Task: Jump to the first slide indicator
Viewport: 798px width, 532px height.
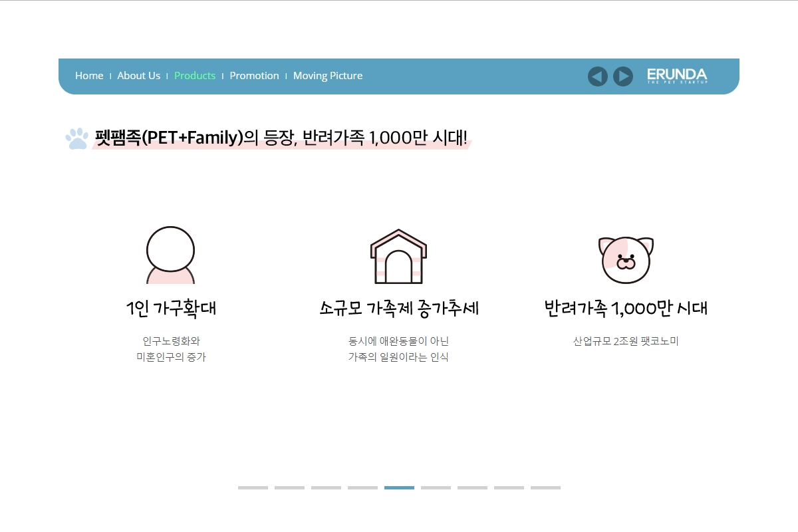Action: (253, 487)
